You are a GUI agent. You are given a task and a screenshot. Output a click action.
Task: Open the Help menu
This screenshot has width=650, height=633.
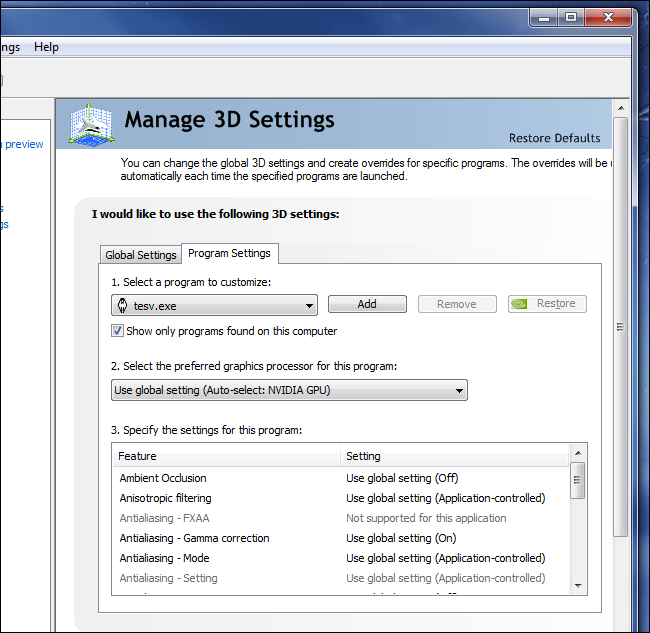[x=46, y=47]
